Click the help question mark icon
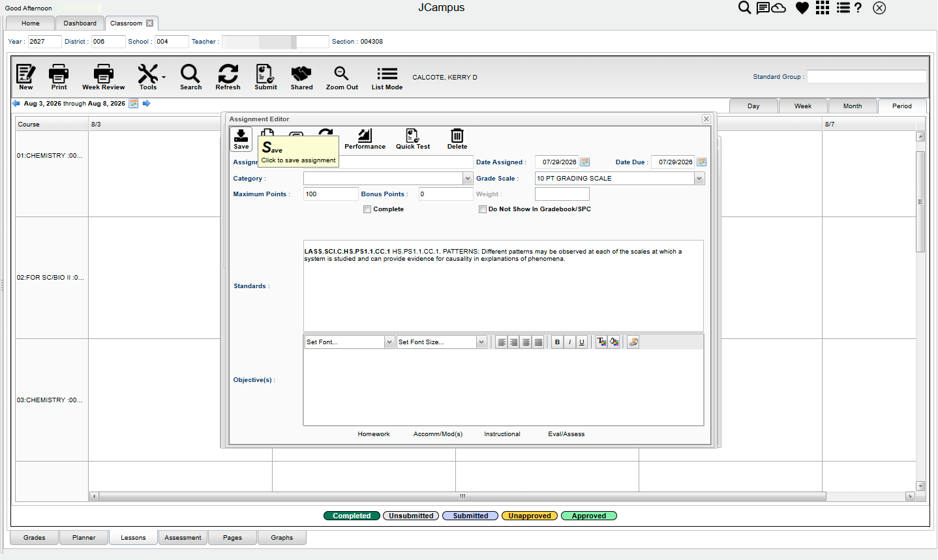This screenshot has width=938, height=560. click(x=858, y=8)
